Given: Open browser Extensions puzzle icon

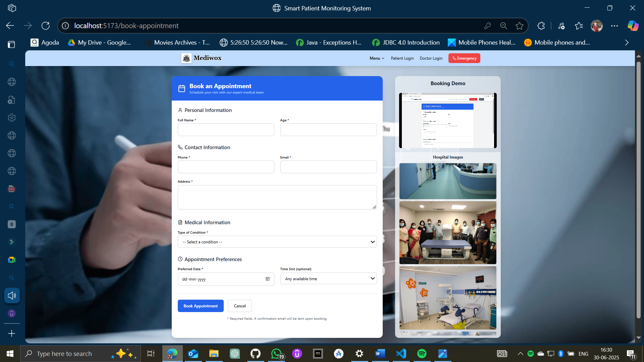Looking at the screenshot, I should click(x=541, y=25).
